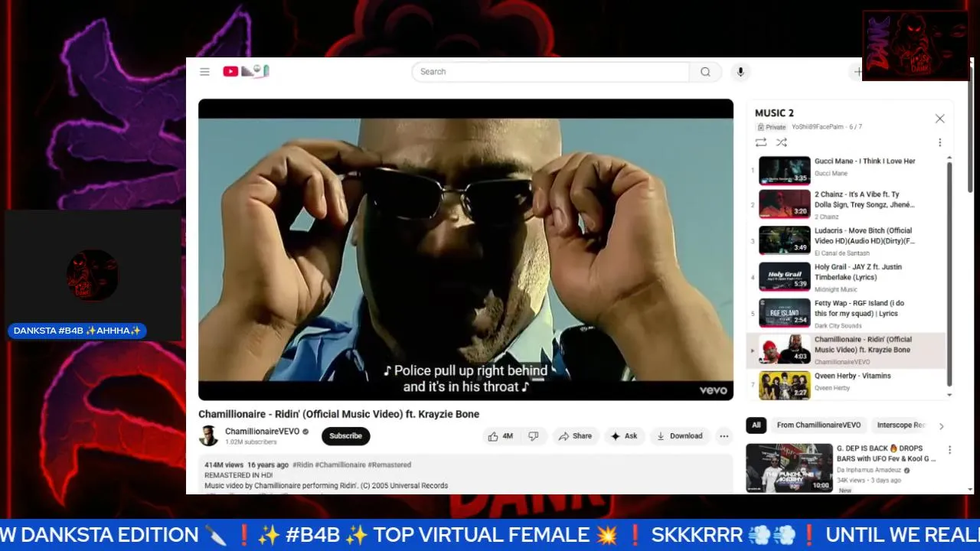Click the 414M views description text
Viewport: 980px width, 551px height.
[224, 465]
